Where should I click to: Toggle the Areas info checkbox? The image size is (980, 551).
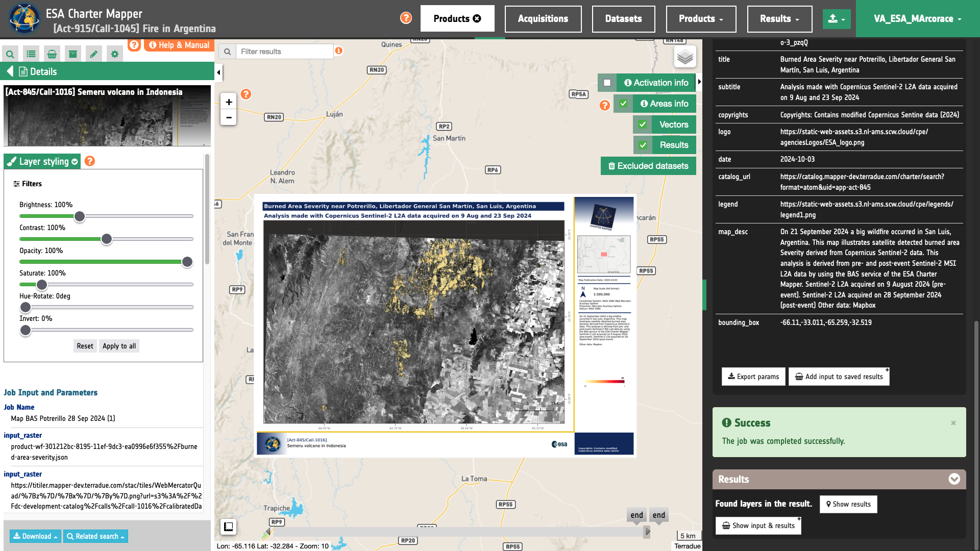click(x=623, y=104)
